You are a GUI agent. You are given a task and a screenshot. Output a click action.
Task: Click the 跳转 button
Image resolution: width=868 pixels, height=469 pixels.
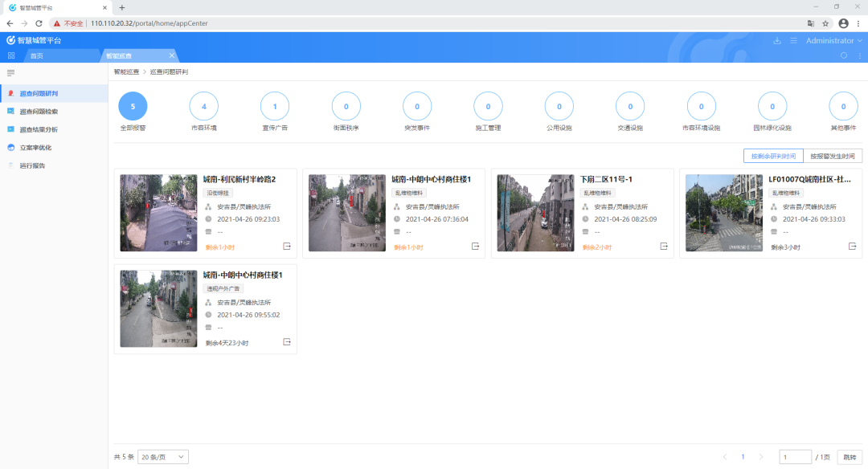[850, 457]
